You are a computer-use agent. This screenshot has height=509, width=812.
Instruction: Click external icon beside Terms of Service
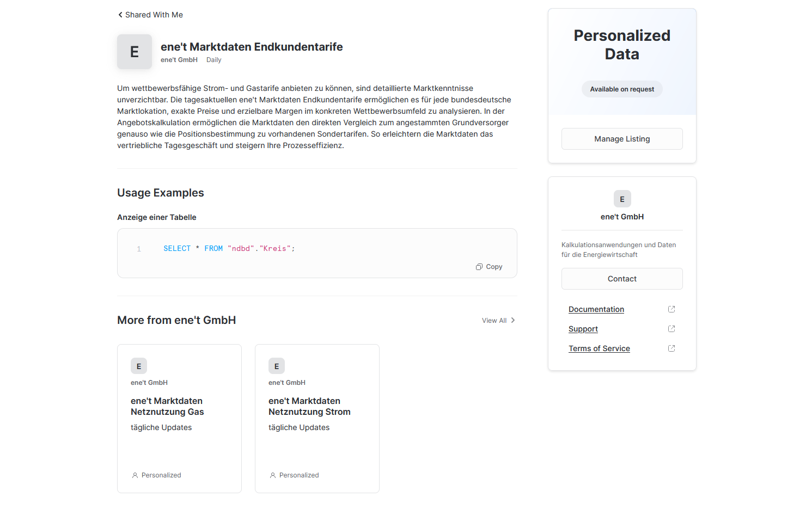[671, 348]
